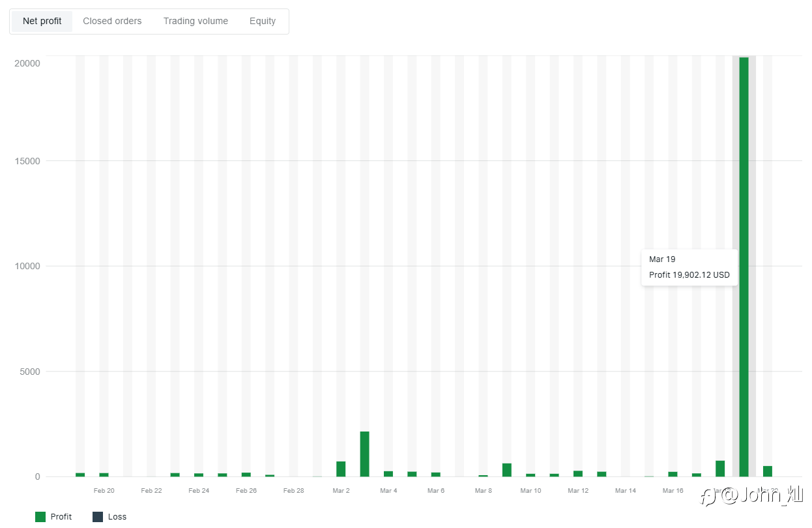Click the Mar 9 profit bar
The height and width of the screenshot is (528, 812).
tap(507, 470)
